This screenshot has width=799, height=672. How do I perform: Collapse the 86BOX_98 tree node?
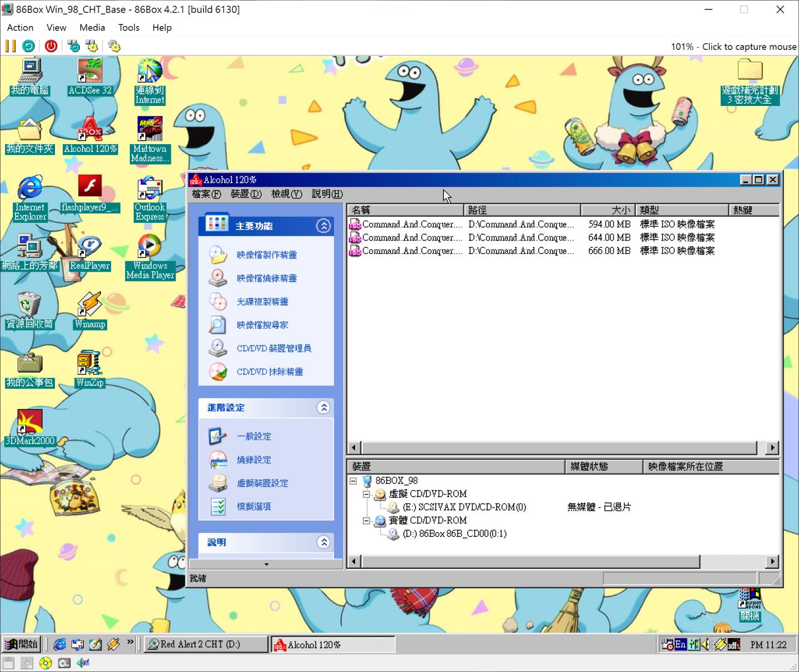pyautogui.click(x=353, y=481)
